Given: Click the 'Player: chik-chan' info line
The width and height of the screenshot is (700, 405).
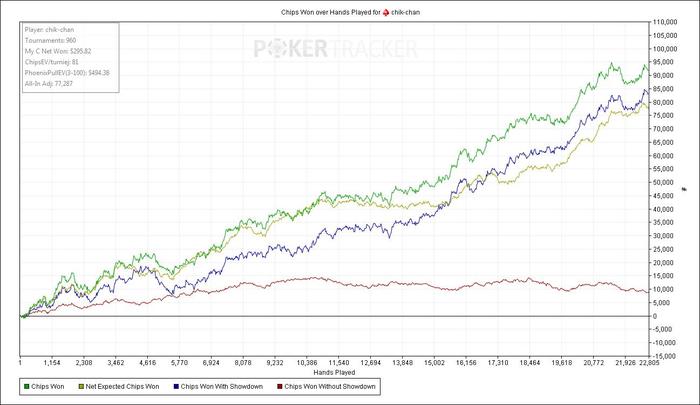Looking at the screenshot, I should tap(49, 29).
